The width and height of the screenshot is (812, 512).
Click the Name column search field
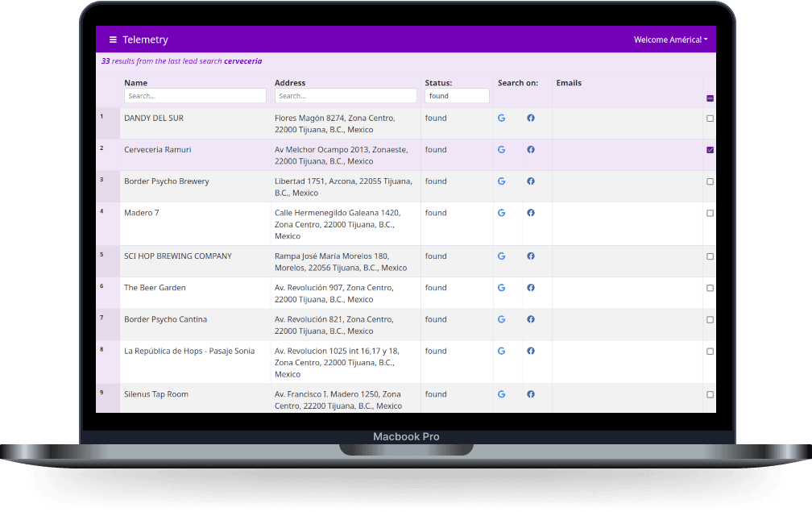point(195,96)
